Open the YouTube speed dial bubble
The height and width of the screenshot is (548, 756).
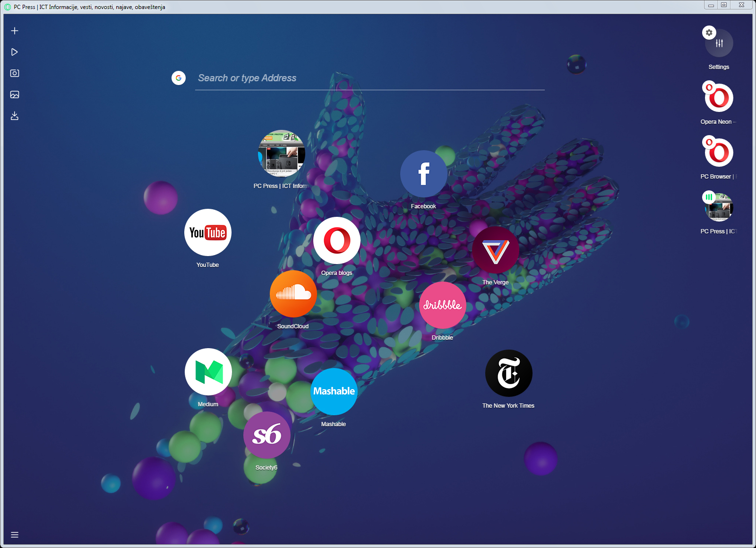(208, 232)
